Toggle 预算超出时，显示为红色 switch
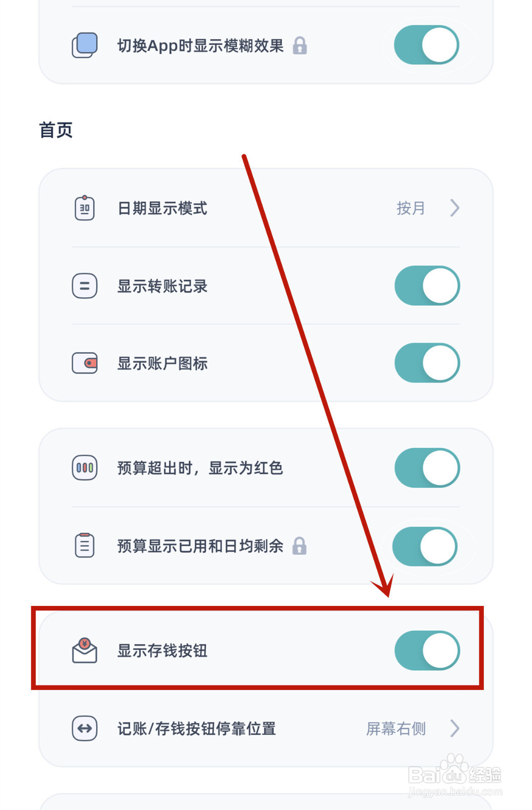Image resolution: width=532 pixels, height=810 pixels. (427, 468)
